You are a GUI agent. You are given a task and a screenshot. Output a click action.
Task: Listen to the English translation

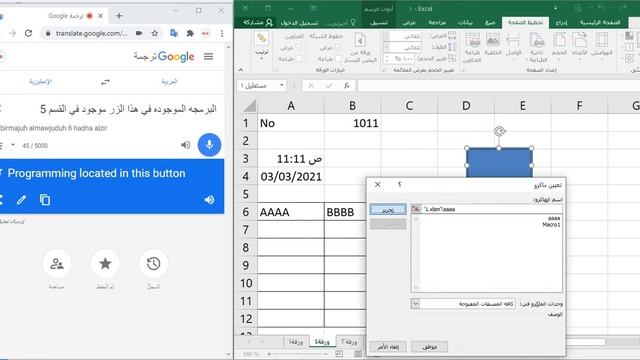[x=209, y=200]
